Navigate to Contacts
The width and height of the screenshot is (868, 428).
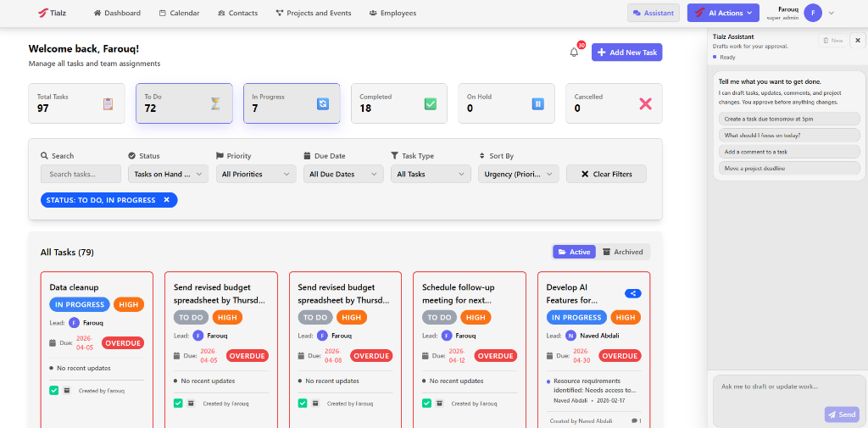(x=238, y=13)
